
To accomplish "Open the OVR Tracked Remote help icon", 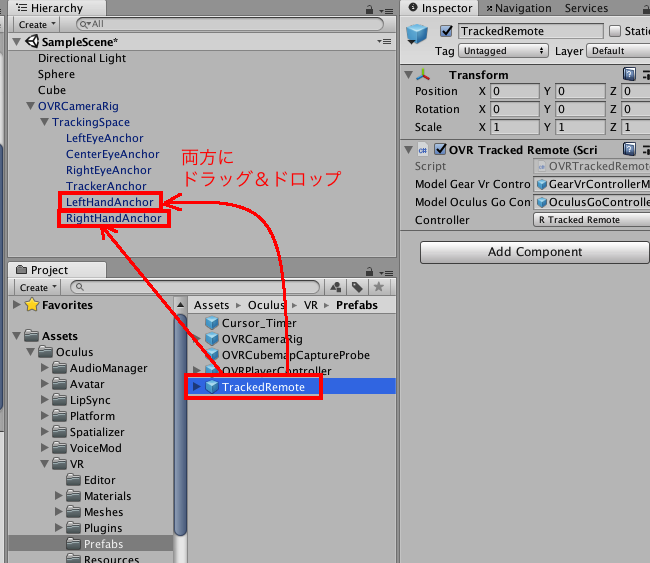I will coord(629,149).
